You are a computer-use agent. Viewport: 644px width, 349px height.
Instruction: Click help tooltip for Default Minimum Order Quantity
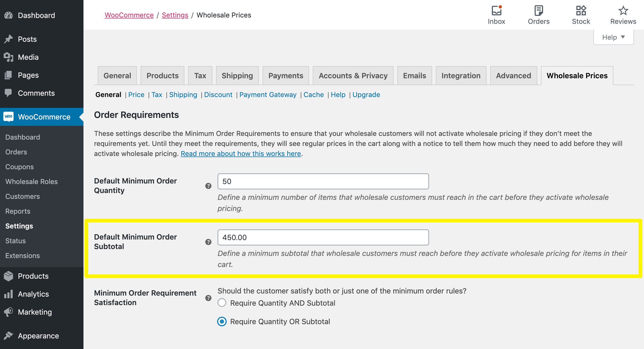coord(208,186)
